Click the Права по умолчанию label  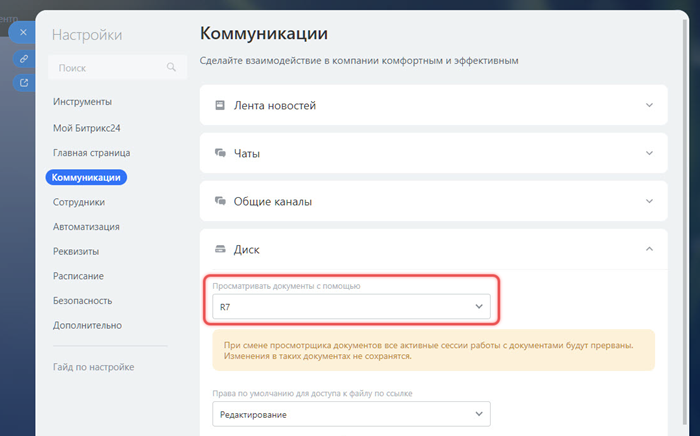tap(312, 394)
